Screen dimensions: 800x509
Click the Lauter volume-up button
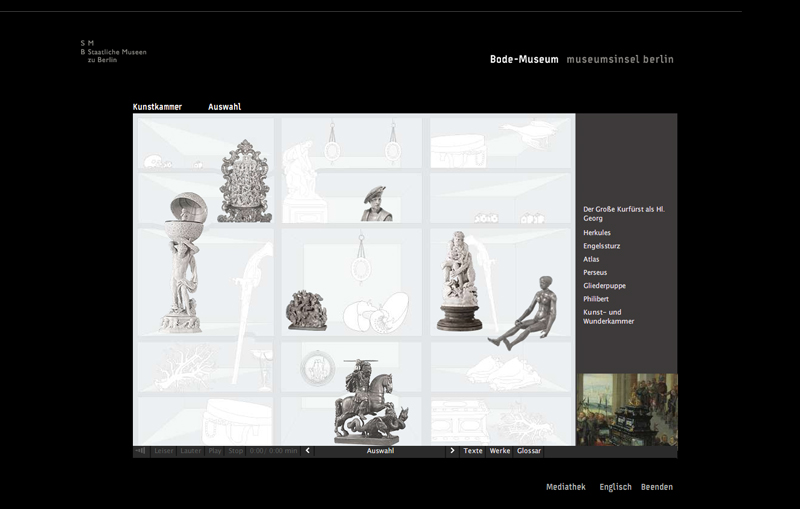190,451
